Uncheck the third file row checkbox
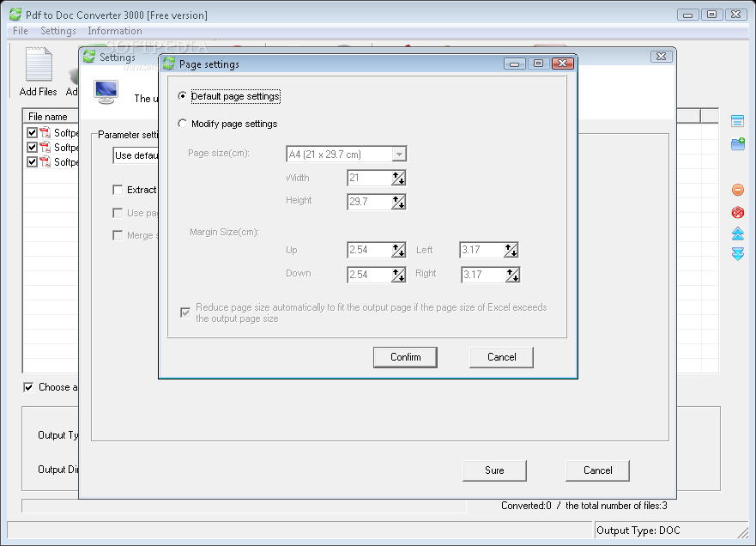Image resolution: width=756 pixels, height=546 pixels. point(33,161)
